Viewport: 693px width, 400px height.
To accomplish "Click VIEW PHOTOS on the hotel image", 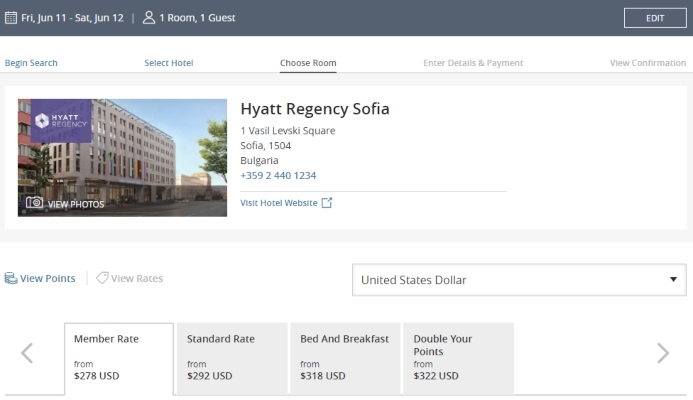I will click(76, 204).
